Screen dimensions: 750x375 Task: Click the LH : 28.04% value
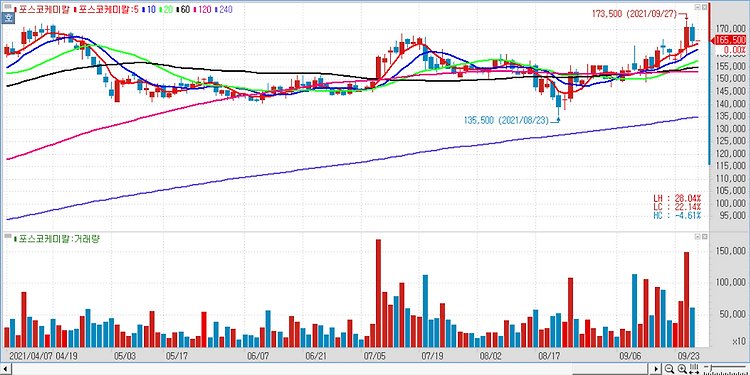pos(676,198)
